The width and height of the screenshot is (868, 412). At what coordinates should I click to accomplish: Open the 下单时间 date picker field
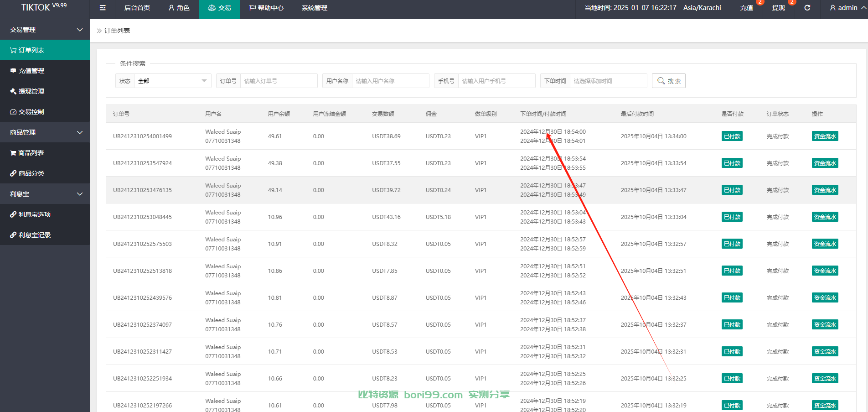608,81
